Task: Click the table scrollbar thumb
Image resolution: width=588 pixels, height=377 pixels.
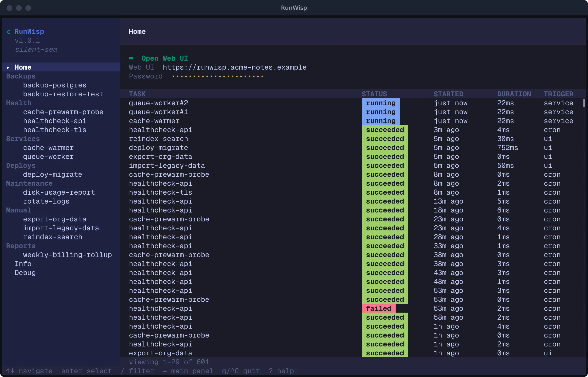Action: click(584, 103)
